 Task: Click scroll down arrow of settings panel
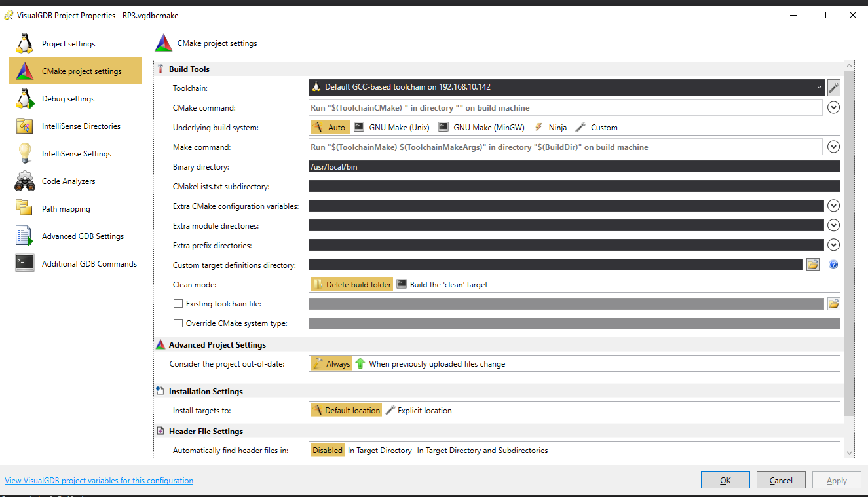click(x=849, y=452)
